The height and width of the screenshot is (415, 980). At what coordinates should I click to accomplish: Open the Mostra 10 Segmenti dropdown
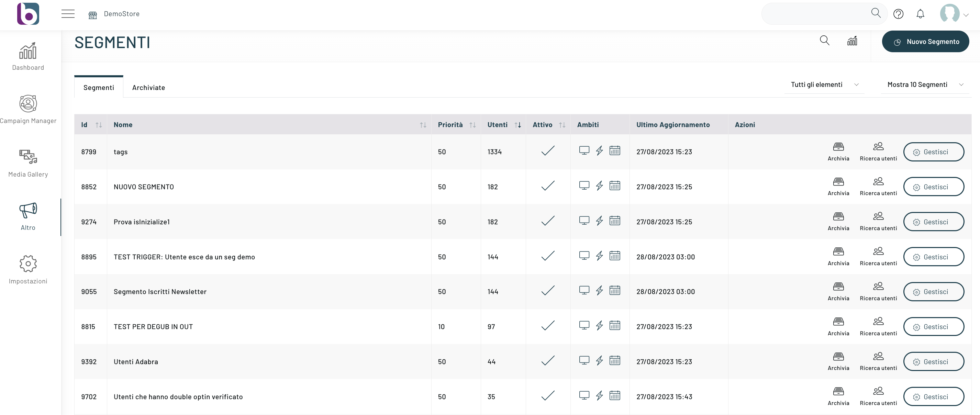925,85
